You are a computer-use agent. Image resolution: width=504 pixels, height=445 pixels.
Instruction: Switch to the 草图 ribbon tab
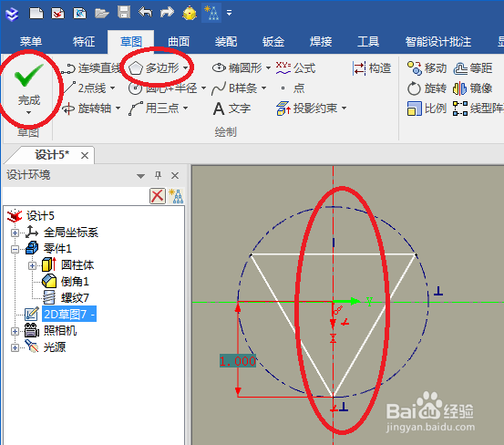[131, 41]
